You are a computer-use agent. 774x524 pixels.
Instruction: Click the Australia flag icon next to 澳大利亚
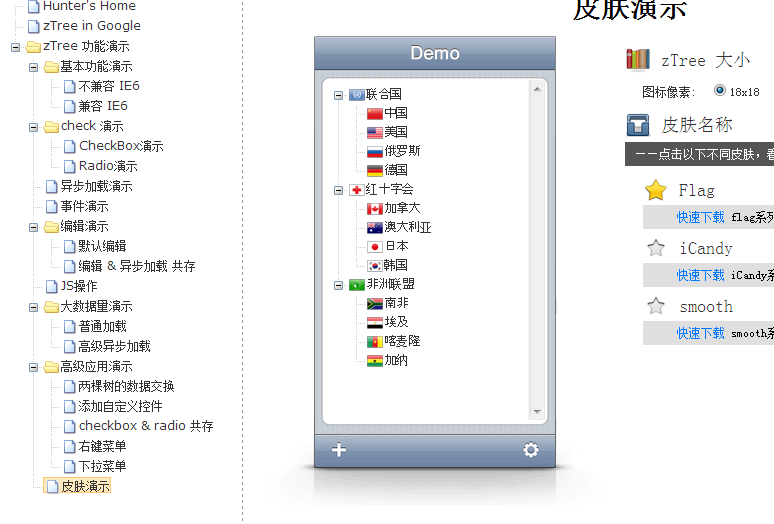coord(375,227)
